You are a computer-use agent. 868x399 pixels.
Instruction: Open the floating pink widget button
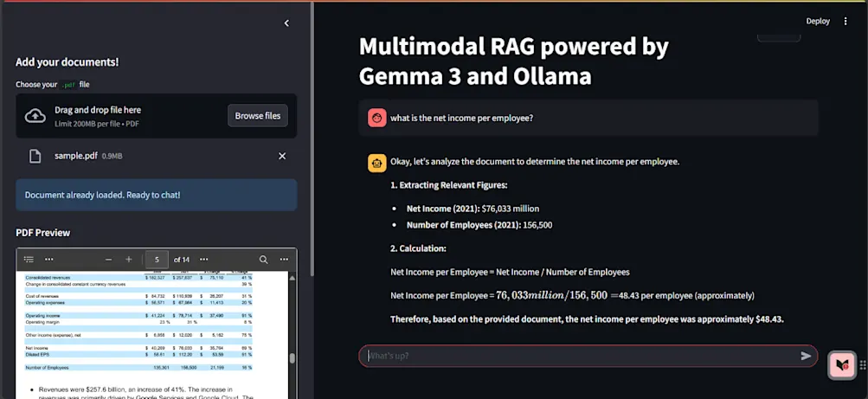click(842, 365)
